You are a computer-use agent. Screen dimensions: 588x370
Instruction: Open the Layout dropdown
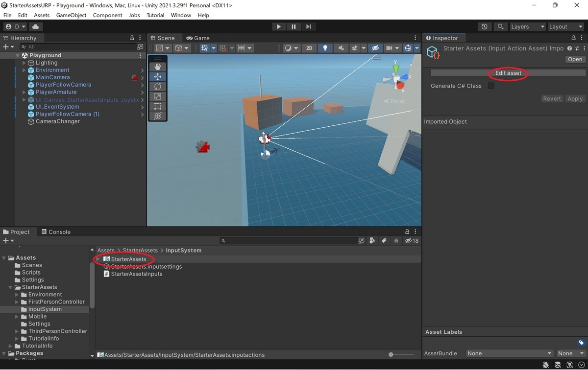(565, 27)
